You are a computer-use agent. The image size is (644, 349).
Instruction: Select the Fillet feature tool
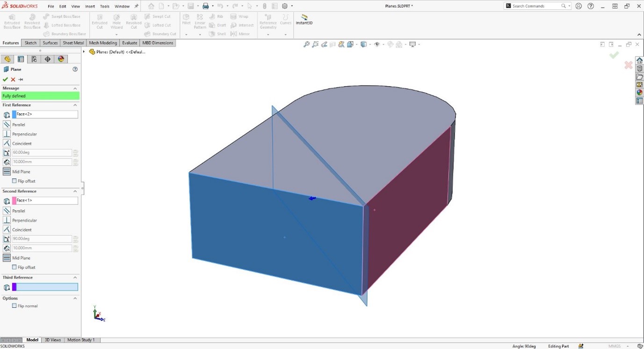pos(186,19)
